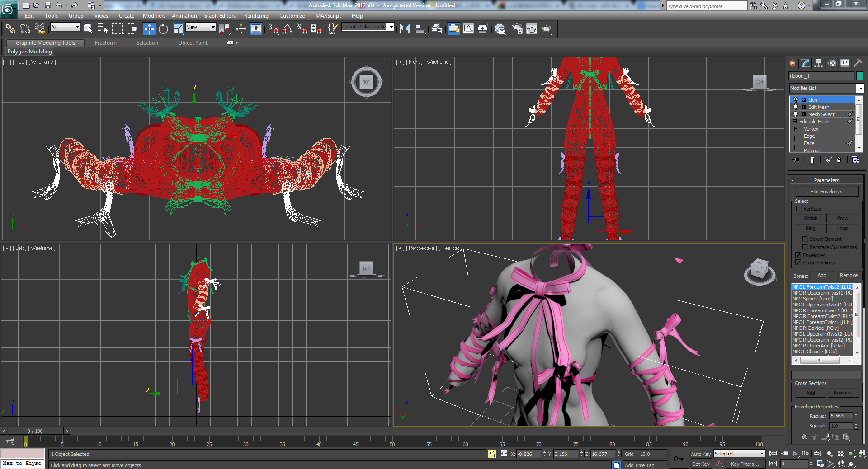Click the Mirror tool icon
868x469 pixels.
(405, 29)
